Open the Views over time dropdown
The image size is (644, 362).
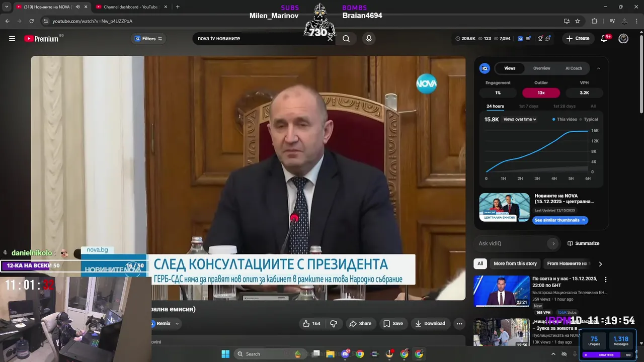coord(520,120)
